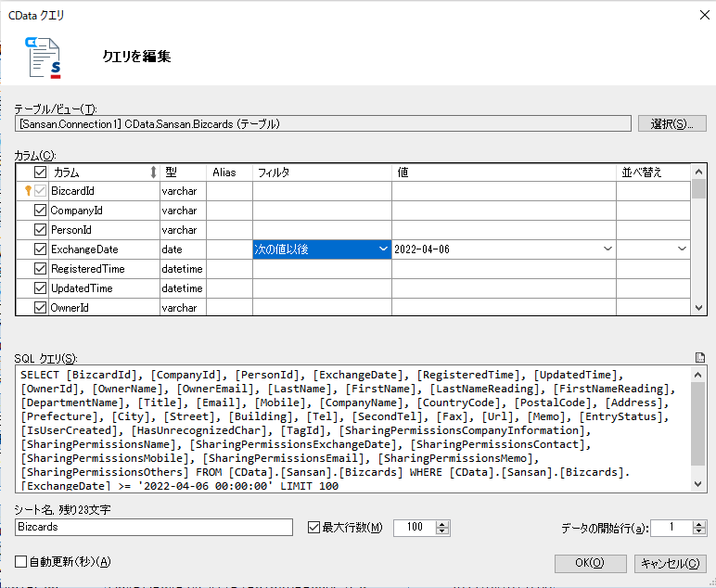
Task: Click scroll-up arrow of the column grid
Action: coord(698,172)
